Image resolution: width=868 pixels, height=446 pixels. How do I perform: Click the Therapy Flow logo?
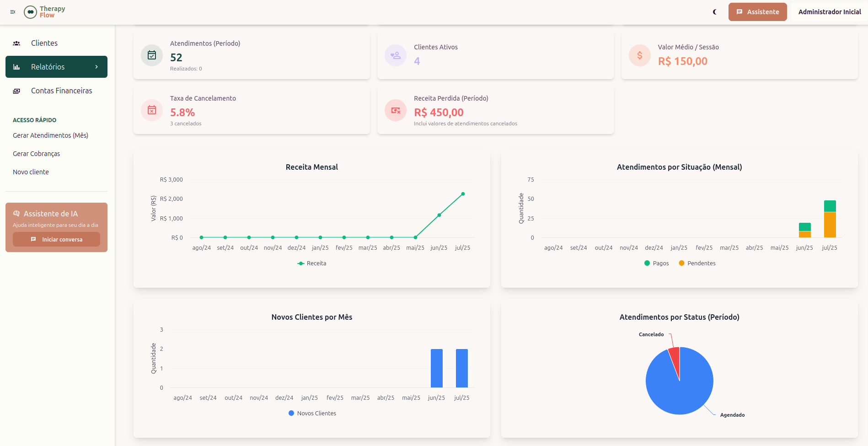(x=45, y=12)
